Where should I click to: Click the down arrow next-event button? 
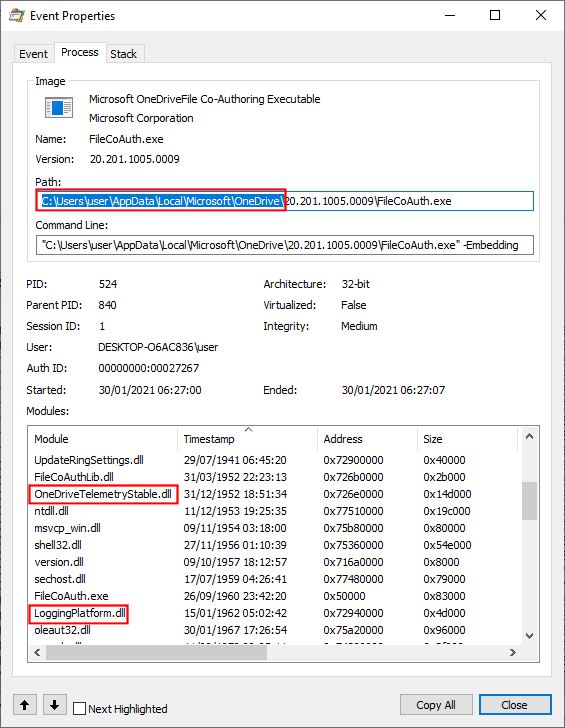click(55, 705)
